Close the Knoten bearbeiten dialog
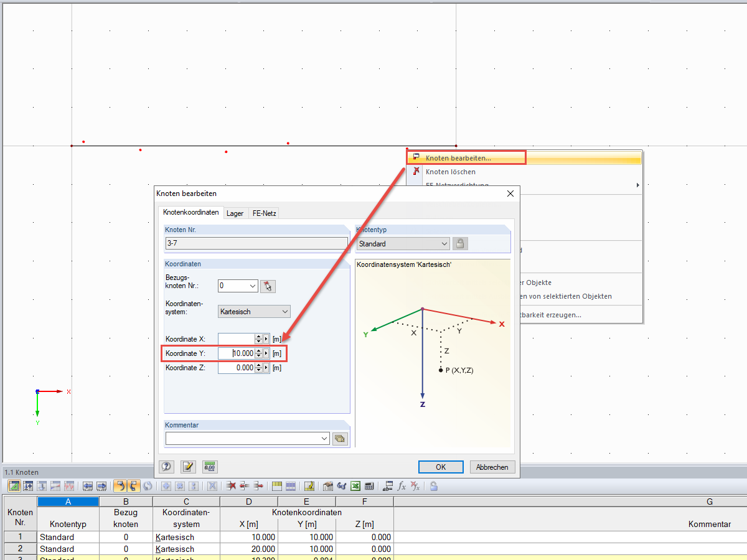The image size is (747, 560). (510, 194)
